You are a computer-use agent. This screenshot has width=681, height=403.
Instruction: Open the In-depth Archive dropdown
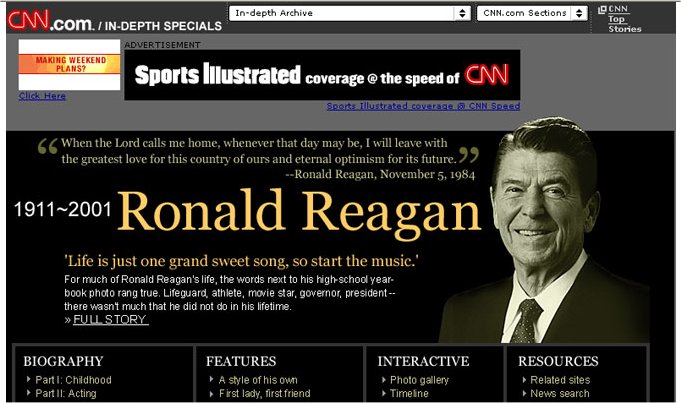[350, 13]
